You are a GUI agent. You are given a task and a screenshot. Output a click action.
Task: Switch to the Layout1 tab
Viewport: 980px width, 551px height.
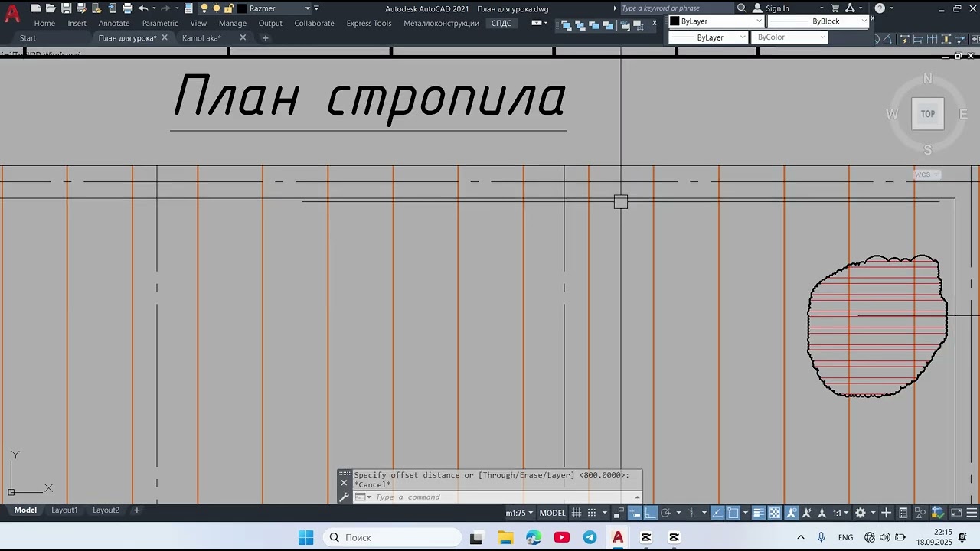[x=64, y=510]
